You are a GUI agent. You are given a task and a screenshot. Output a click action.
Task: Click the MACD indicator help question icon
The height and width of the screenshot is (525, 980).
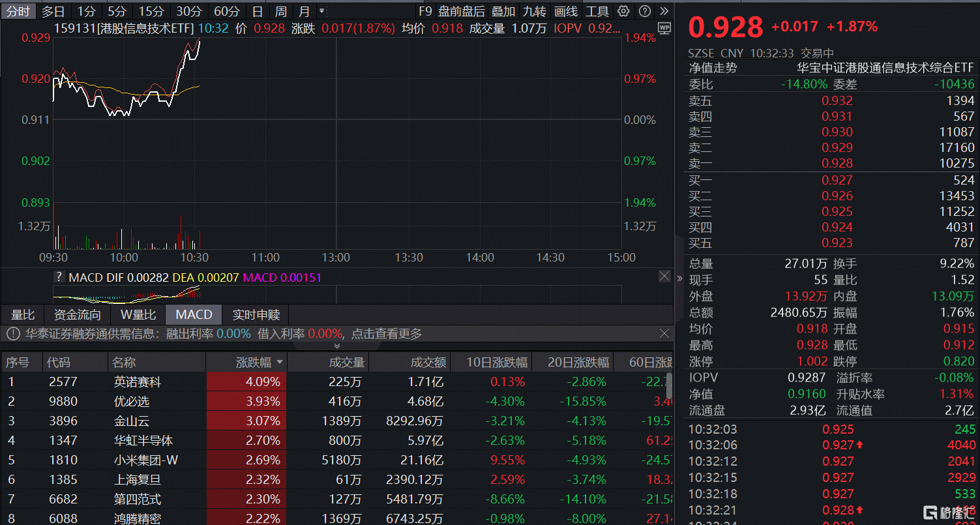click(59, 277)
